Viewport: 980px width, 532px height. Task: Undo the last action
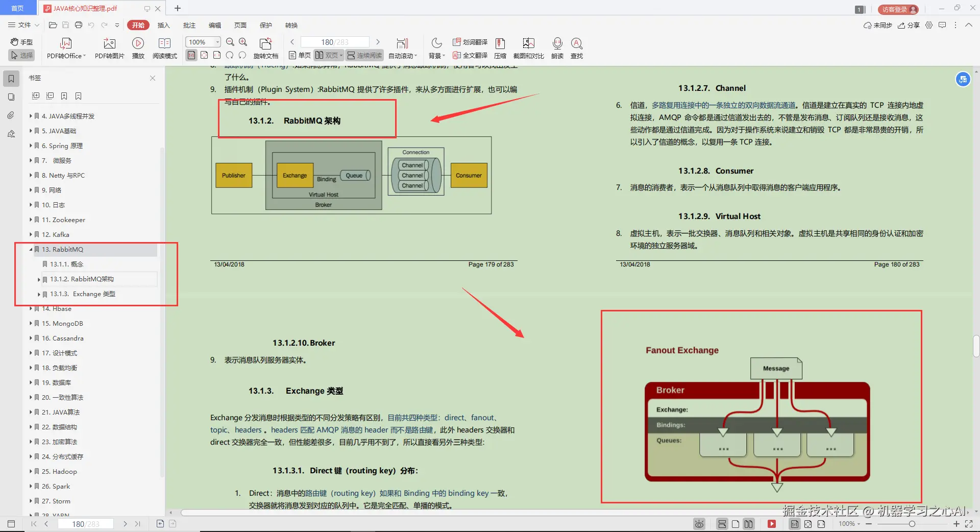91,25
